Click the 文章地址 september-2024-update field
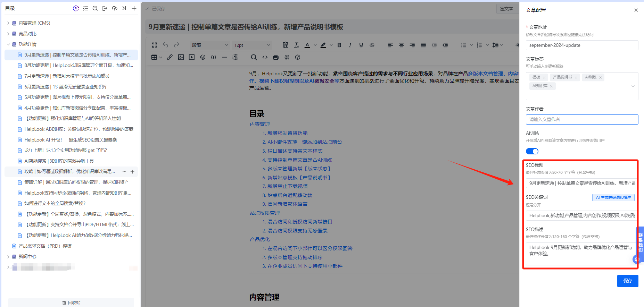 pyautogui.click(x=582, y=45)
